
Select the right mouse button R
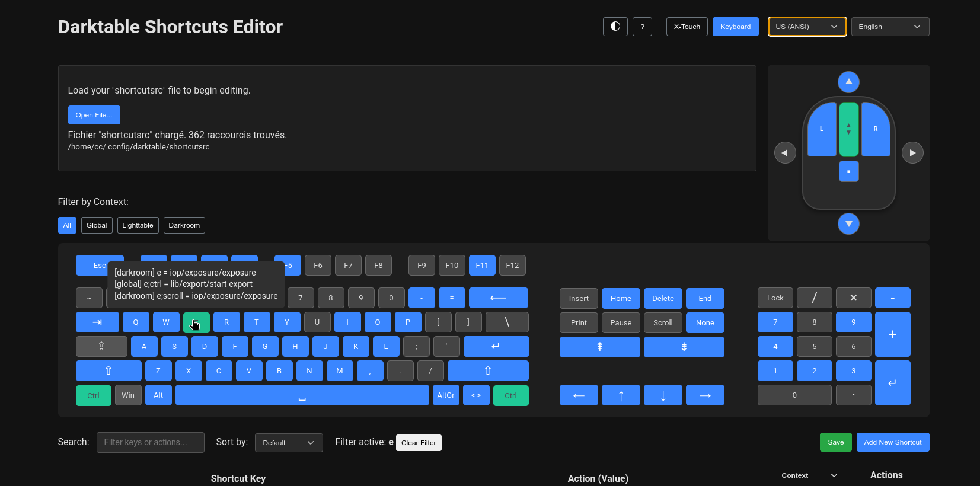point(876,129)
